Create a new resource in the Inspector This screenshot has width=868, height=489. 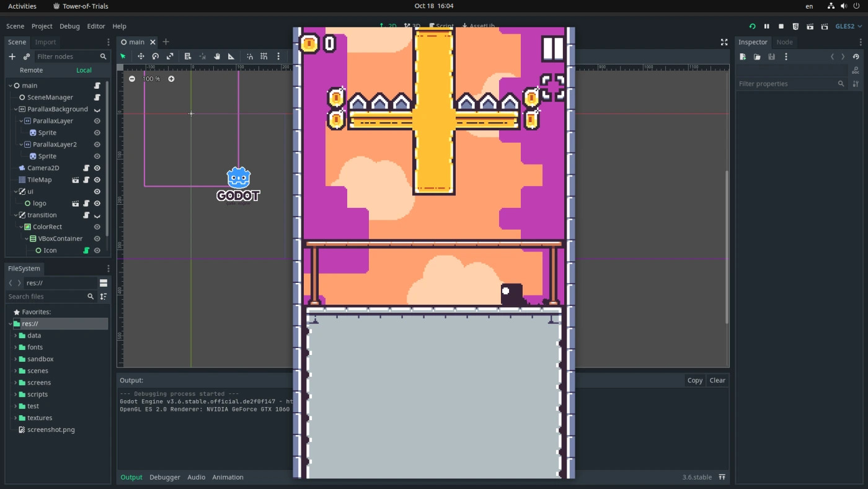743,56
